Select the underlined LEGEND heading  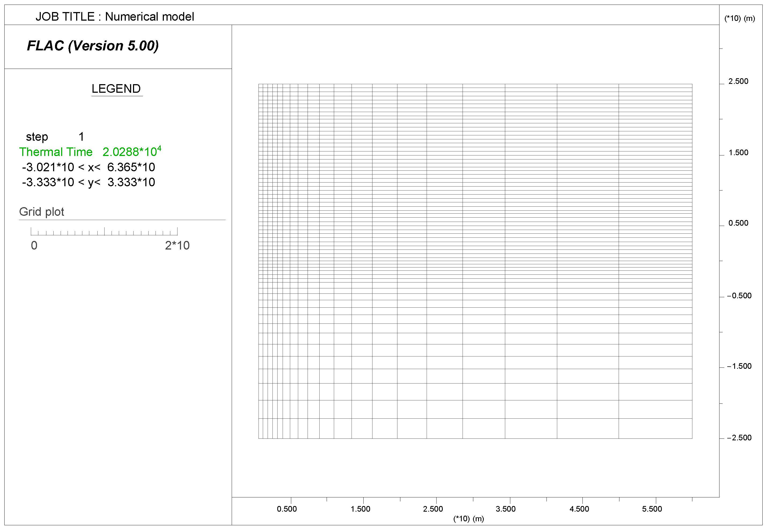coord(116,89)
